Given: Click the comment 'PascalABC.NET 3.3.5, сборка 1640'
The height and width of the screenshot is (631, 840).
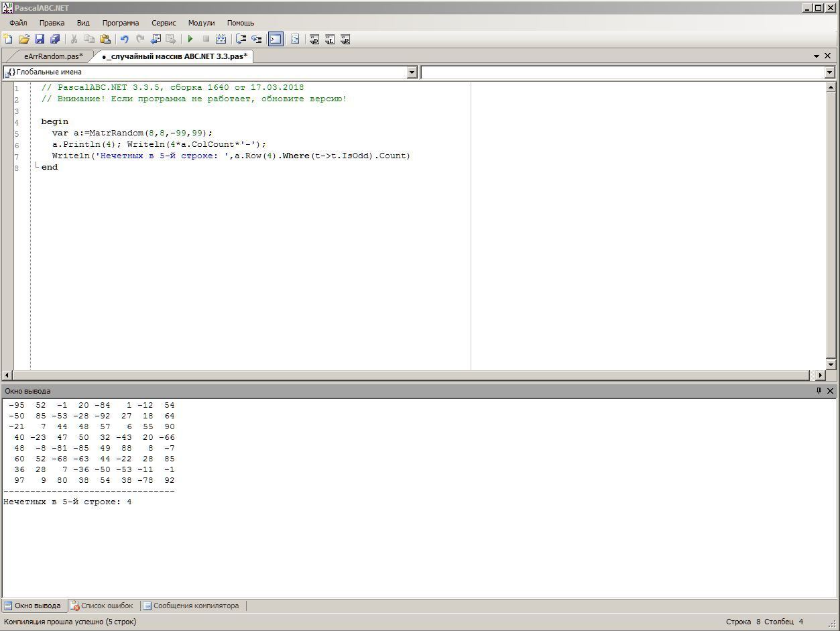Looking at the screenshot, I should point(172,87).
